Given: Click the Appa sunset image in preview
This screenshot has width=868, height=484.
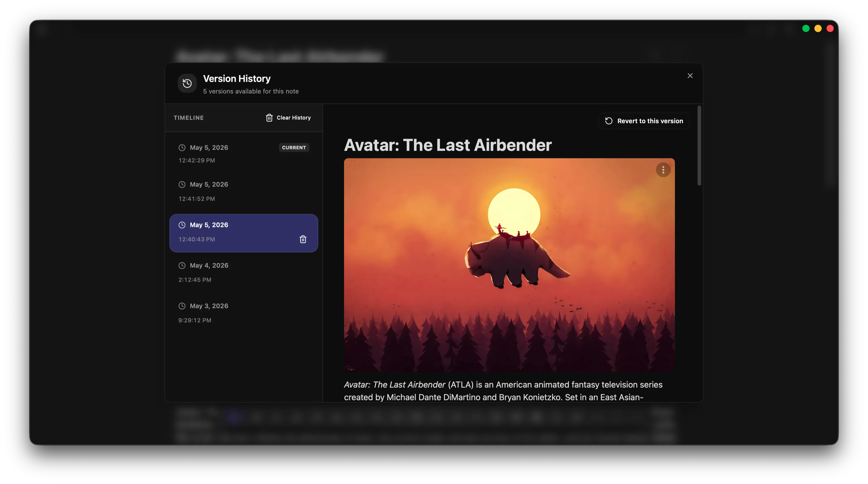Looking at the screenshot, I should point(509,265).
